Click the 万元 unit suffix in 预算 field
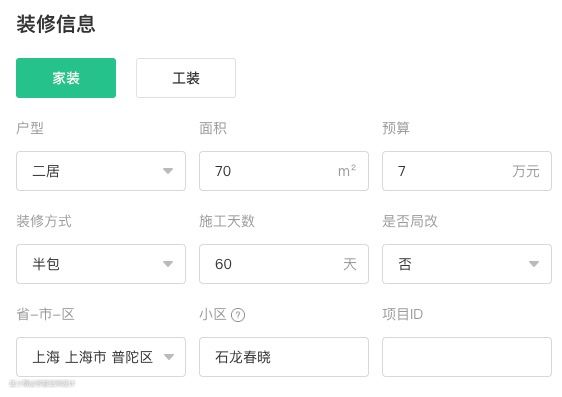562x397 pixels. click(x=525, y=171)
